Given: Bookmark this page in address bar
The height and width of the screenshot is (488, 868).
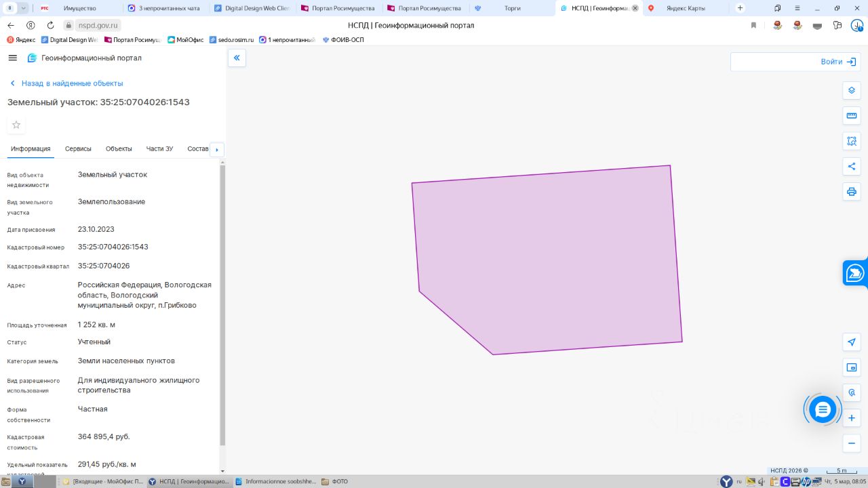Looking at the screenshot, I should pos(753,25).
